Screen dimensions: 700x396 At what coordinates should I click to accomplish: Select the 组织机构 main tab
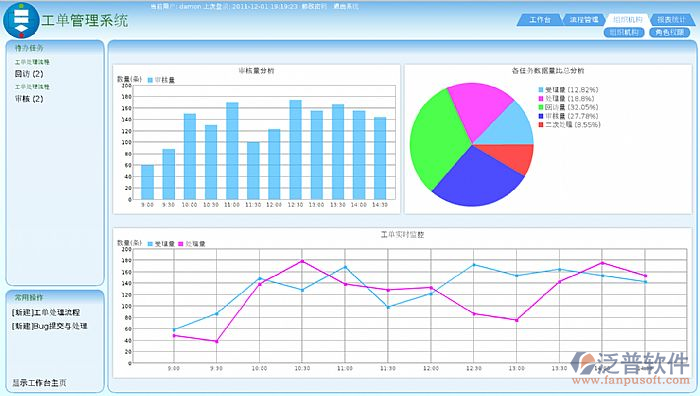627,20
